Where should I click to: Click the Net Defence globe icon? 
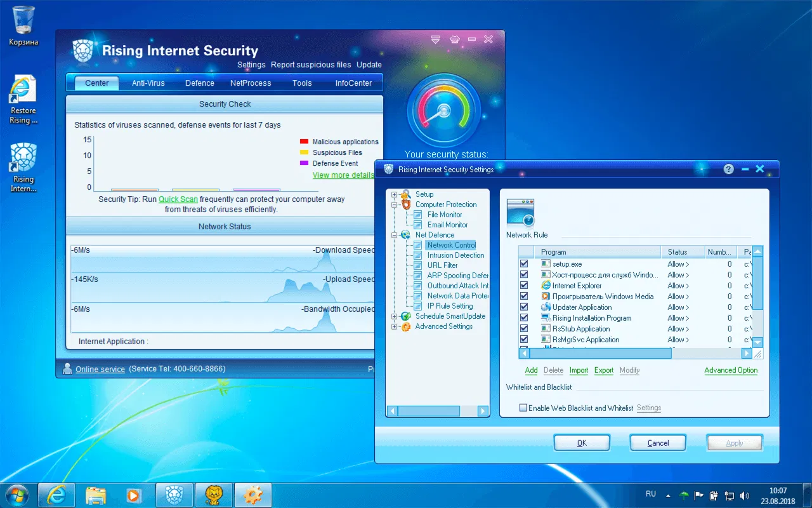pos(405,234)
